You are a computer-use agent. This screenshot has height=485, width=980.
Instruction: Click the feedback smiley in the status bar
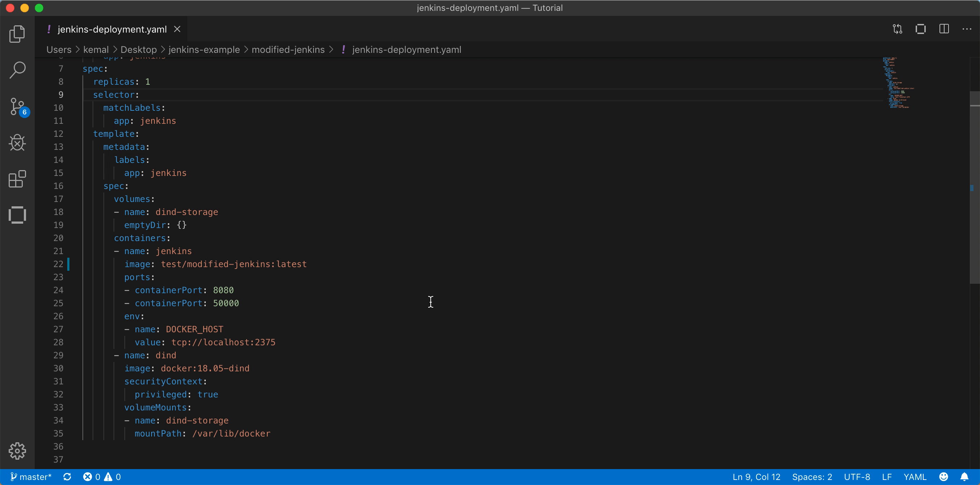pyautogui.click(x=943, y=477)
